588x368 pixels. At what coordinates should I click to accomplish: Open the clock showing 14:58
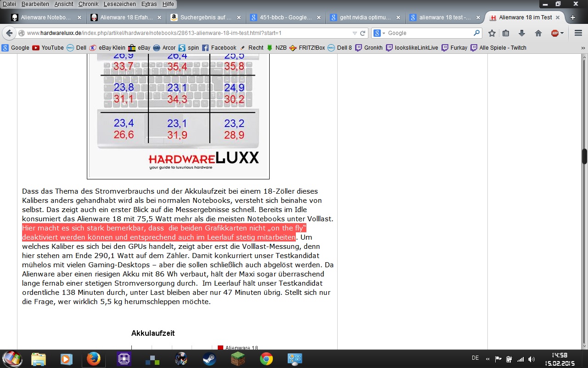[560, 359]
